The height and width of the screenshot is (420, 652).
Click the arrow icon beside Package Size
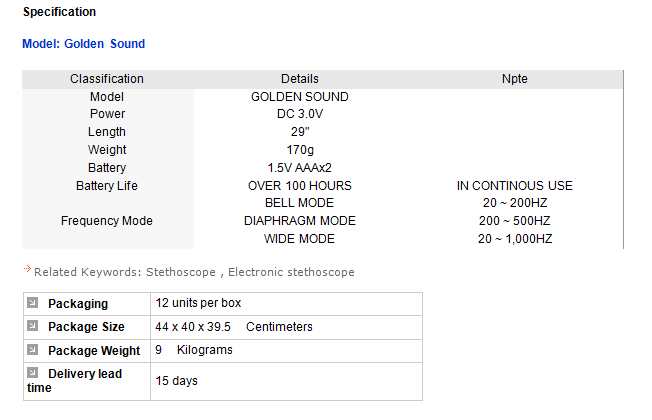33,327
